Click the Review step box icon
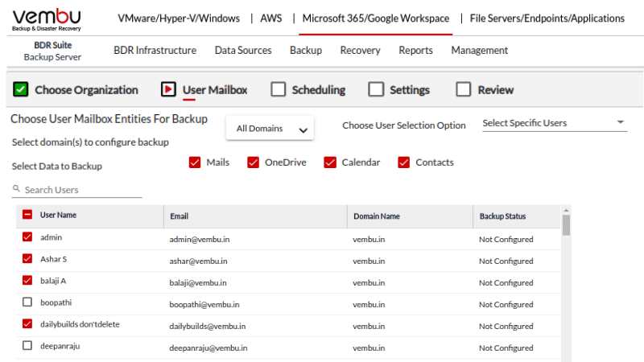Viewport: 644px width, 362px height. [x=464, y=89]
